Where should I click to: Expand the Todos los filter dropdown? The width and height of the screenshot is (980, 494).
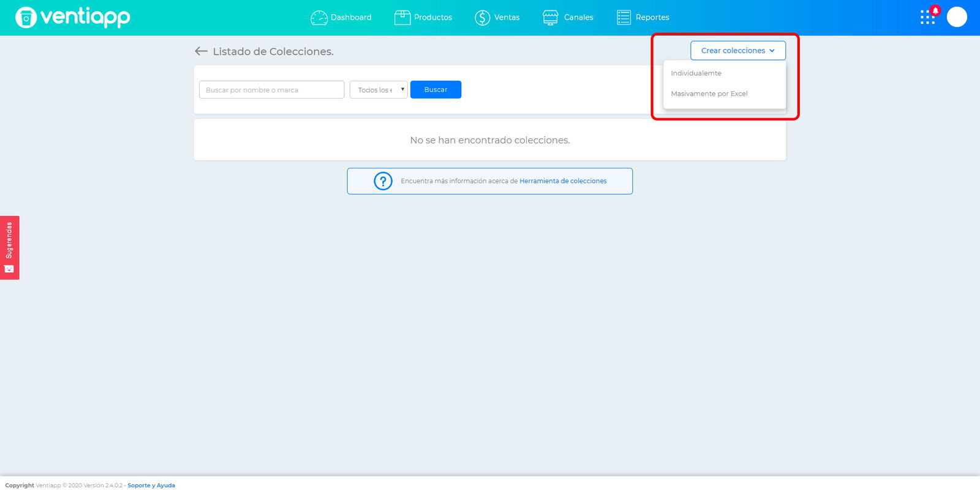coord(379,90)
